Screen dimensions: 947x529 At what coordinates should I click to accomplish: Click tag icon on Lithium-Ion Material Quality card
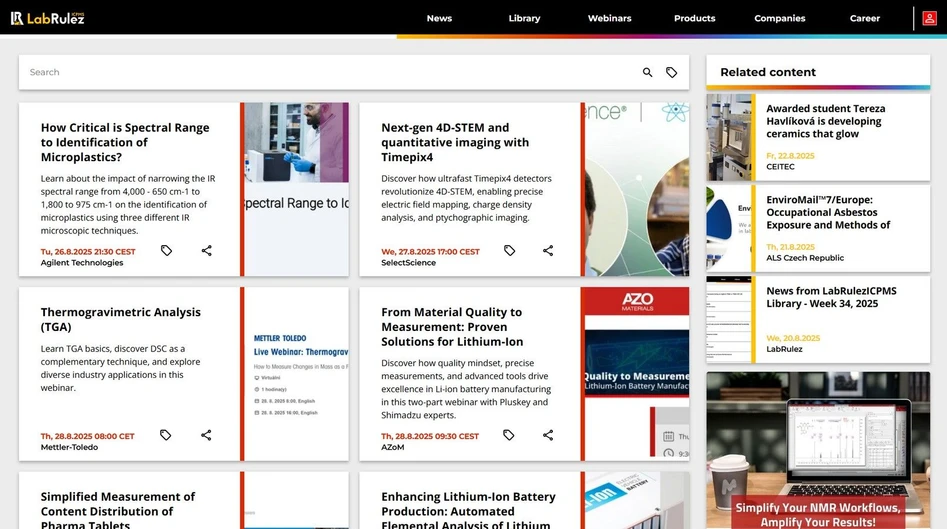(509, 435)
